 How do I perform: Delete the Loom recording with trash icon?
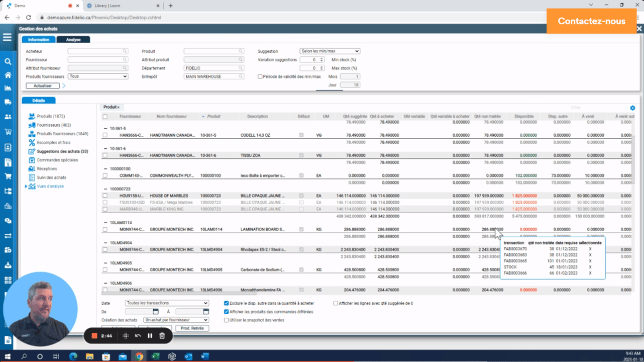coord(162,335)
